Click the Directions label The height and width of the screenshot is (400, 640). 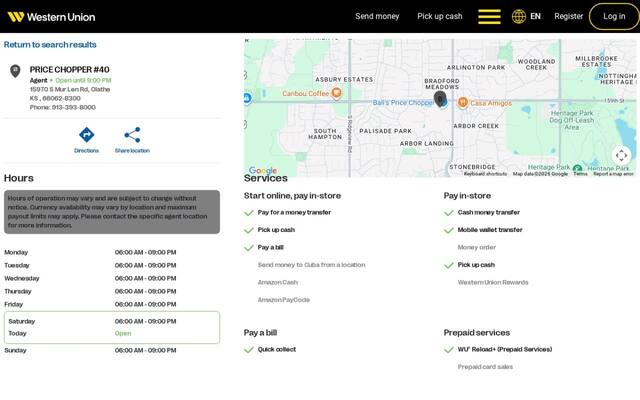click(87, 151)
